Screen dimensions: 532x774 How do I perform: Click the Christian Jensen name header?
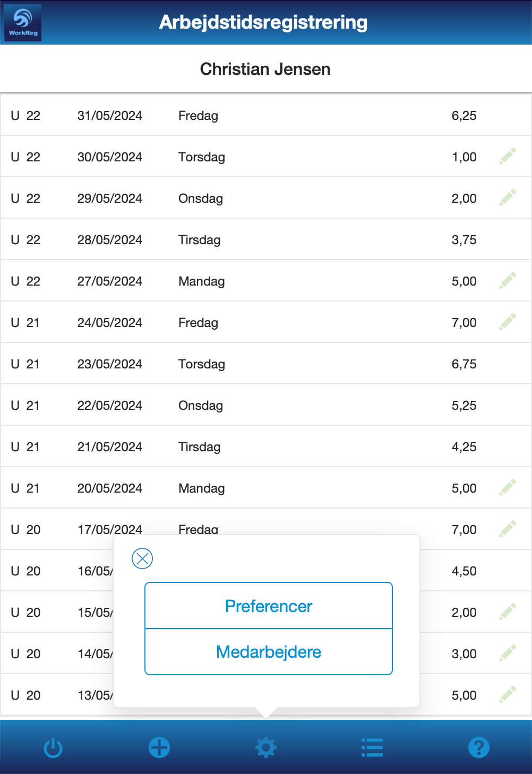pos(265,69)
